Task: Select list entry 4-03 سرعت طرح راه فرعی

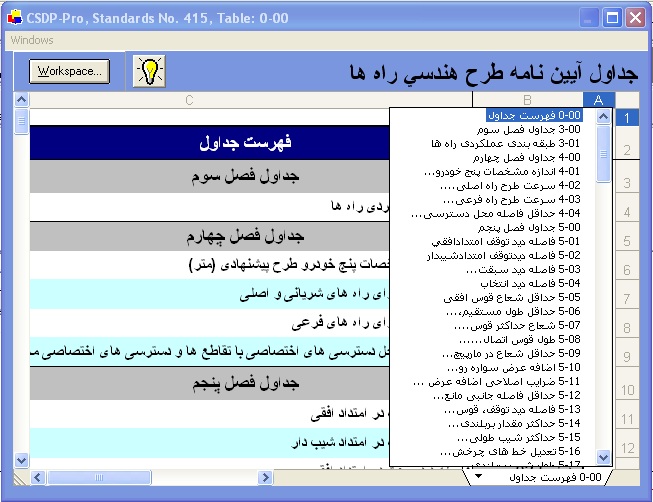Action: 512,200
